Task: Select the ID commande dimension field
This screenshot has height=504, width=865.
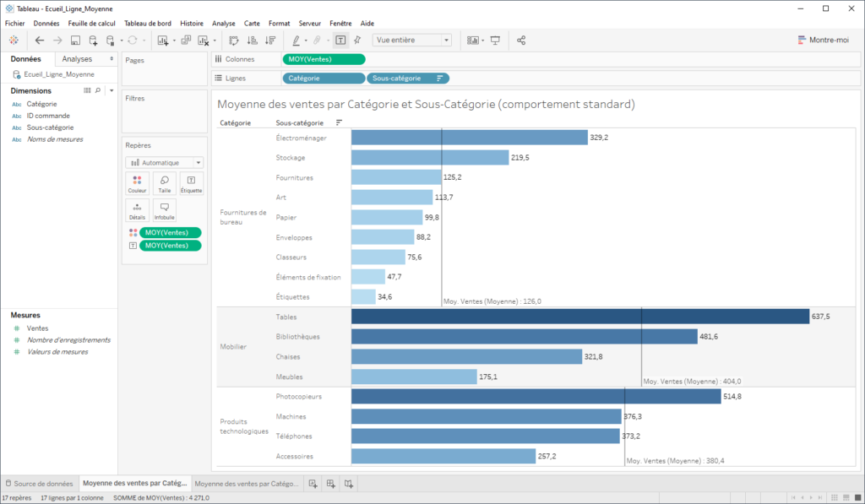Action: (x=48, y=116)
